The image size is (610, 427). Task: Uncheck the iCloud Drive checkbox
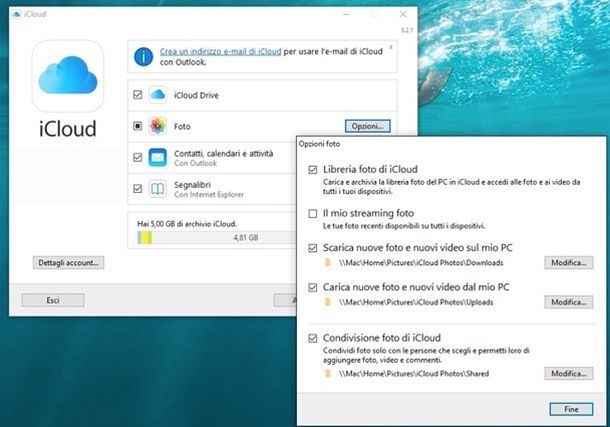tap(138, 95)
